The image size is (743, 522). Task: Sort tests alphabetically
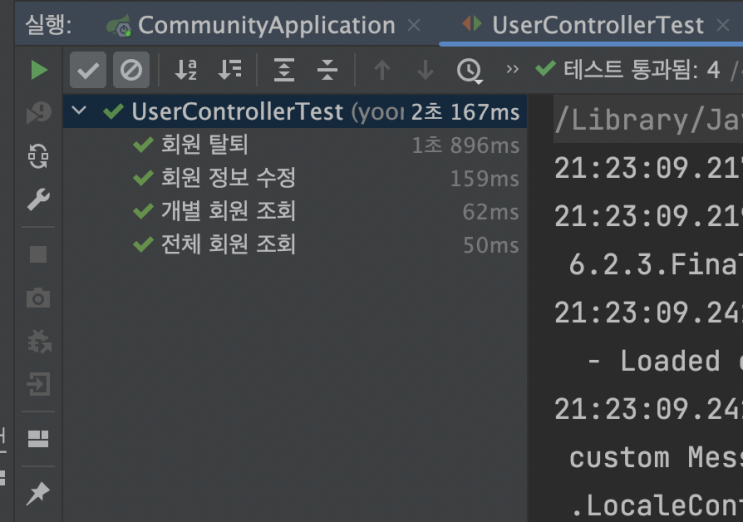pyautogui.click(x=185, y=70)
